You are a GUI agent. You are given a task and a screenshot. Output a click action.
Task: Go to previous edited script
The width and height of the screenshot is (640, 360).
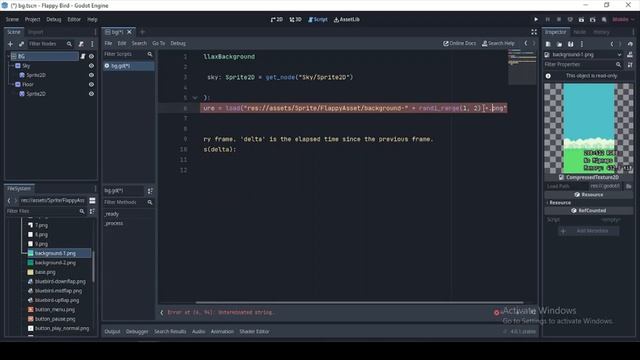(x=526, y=43)
